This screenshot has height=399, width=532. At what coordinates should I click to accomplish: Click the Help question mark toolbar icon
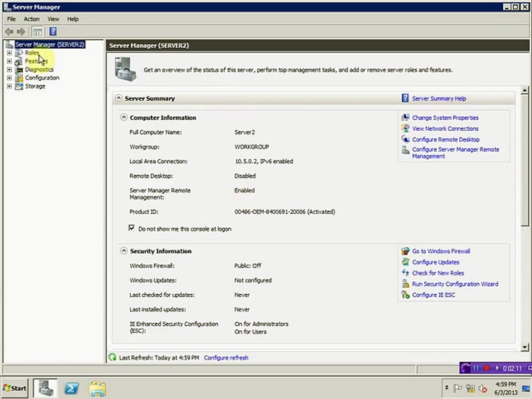click(53, 32)
